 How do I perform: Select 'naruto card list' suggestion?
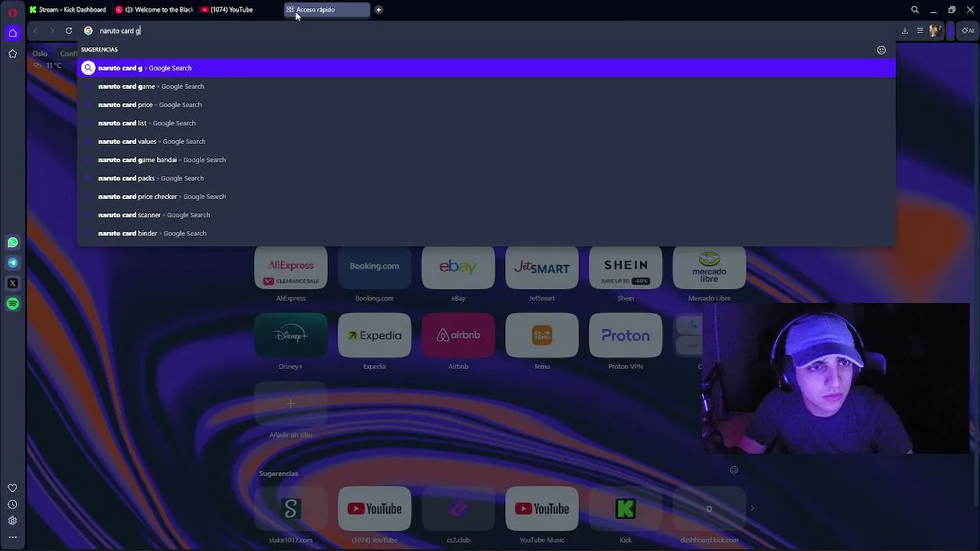486,123
